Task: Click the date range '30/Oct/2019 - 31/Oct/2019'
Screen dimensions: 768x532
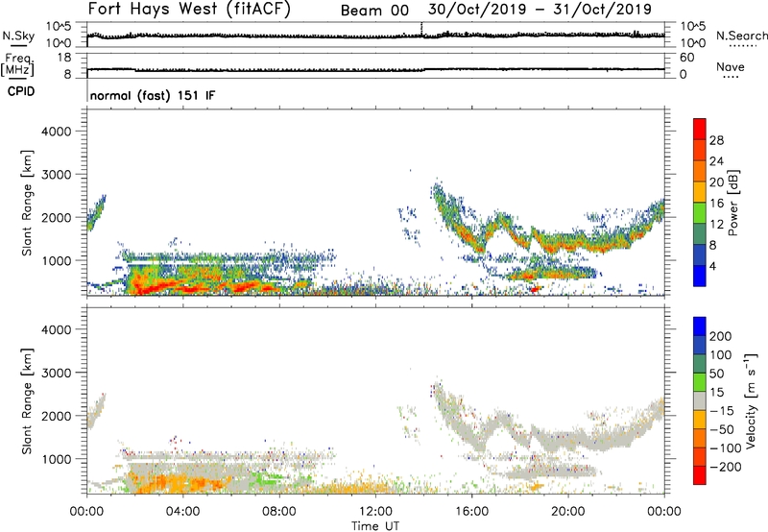Action: tap(540, 10)
